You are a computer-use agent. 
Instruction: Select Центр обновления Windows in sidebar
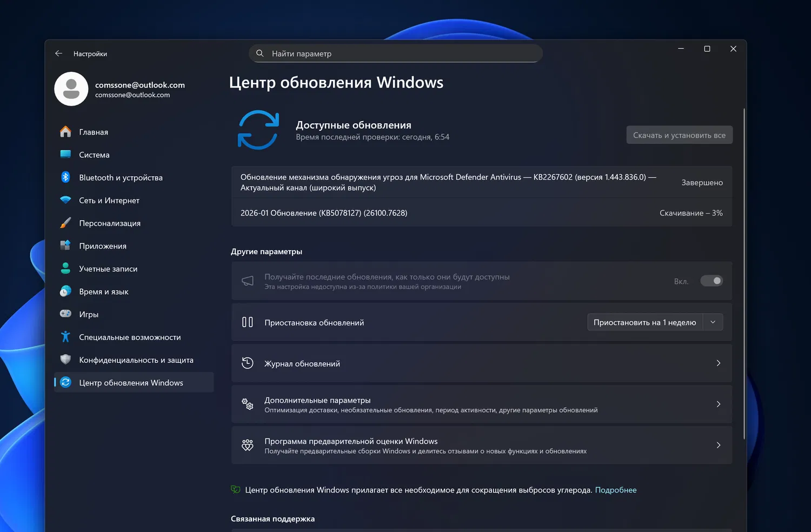[134, 382]
